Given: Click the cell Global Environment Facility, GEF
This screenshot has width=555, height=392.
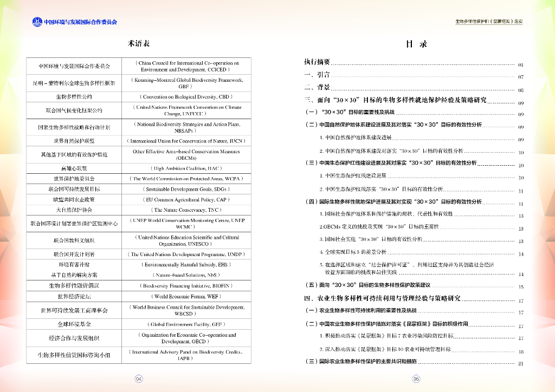Looking at the screenshot, I should 186,324.
